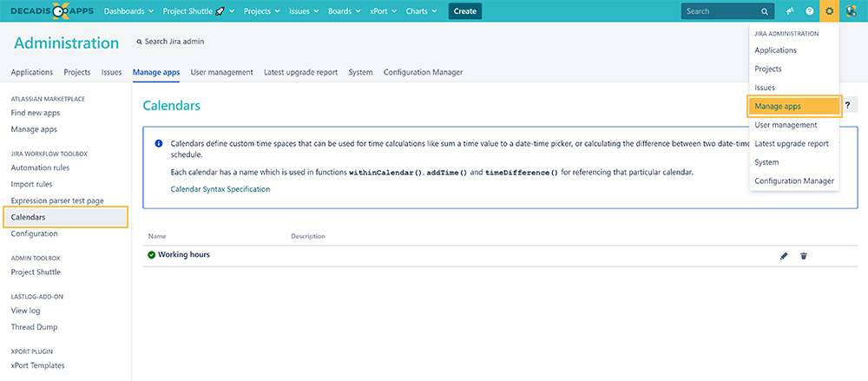Open View log in the sidebar
Viewport: 868px width, 381px height.
pos(25,311)
